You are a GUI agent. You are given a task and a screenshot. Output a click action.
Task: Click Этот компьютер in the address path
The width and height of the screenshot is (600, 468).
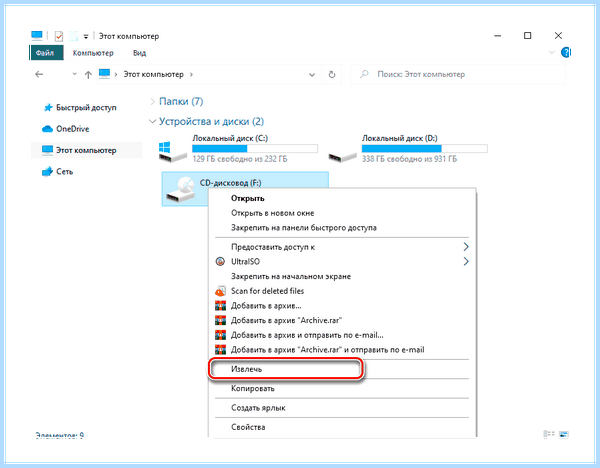point(153,74)
